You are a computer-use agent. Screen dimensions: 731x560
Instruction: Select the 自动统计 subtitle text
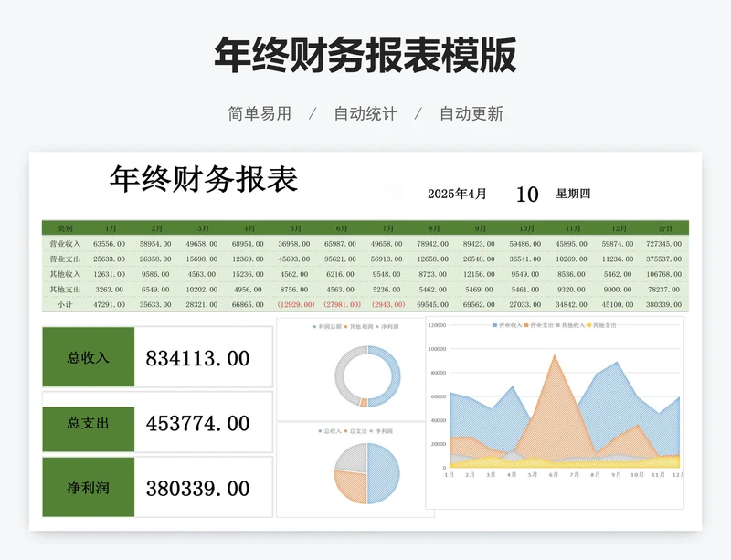pyautogui.click(x=365, y=113)
